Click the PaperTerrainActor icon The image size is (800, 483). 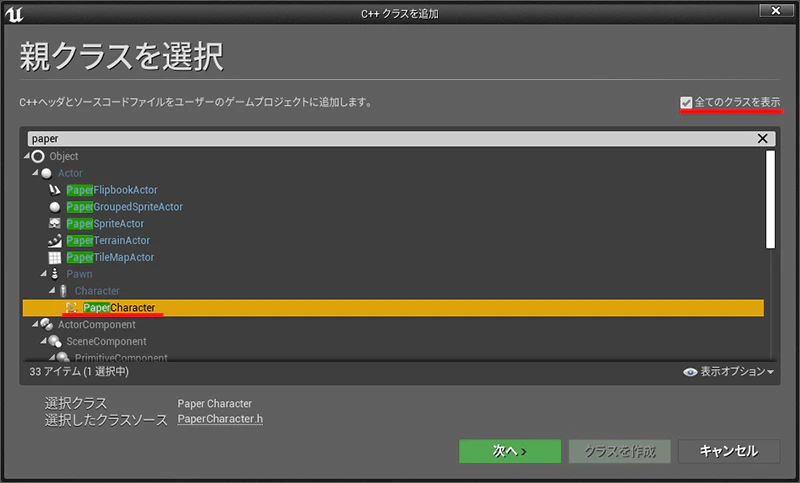(55, 240)
